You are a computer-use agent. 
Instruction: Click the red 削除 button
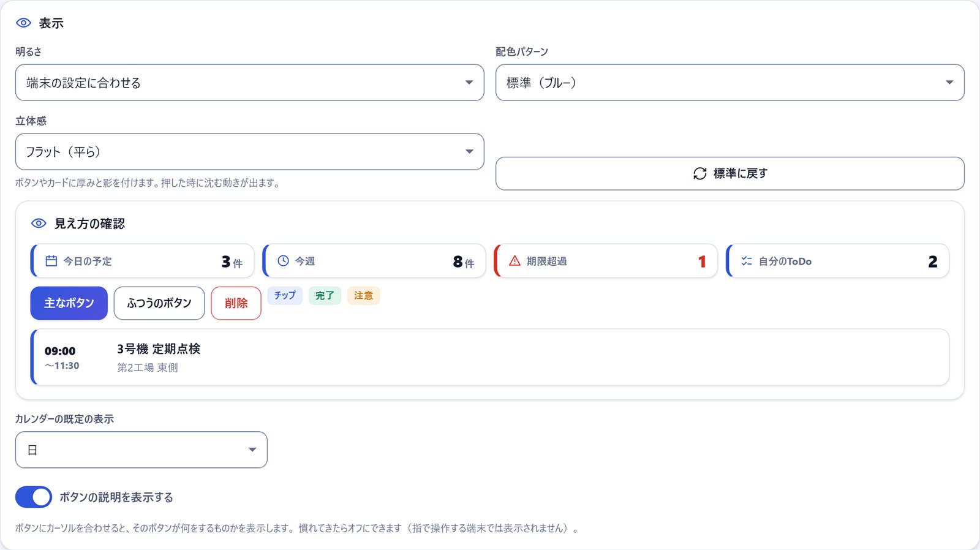236,303
